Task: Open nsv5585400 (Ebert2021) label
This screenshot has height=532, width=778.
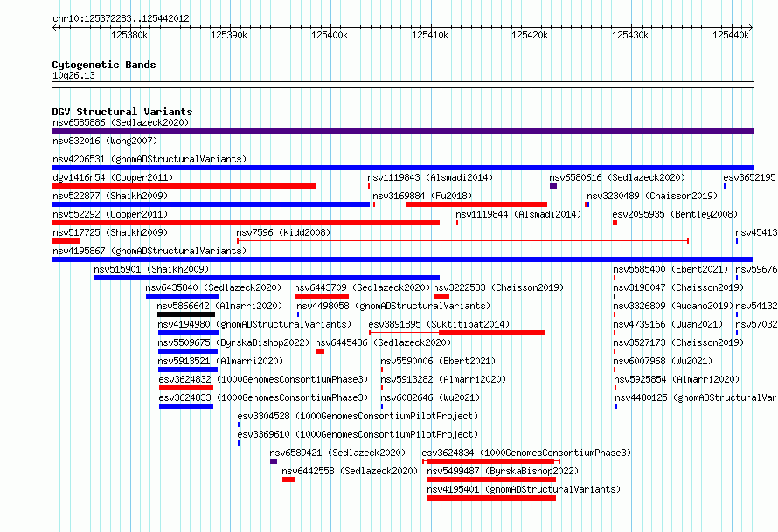Action: 670,269
